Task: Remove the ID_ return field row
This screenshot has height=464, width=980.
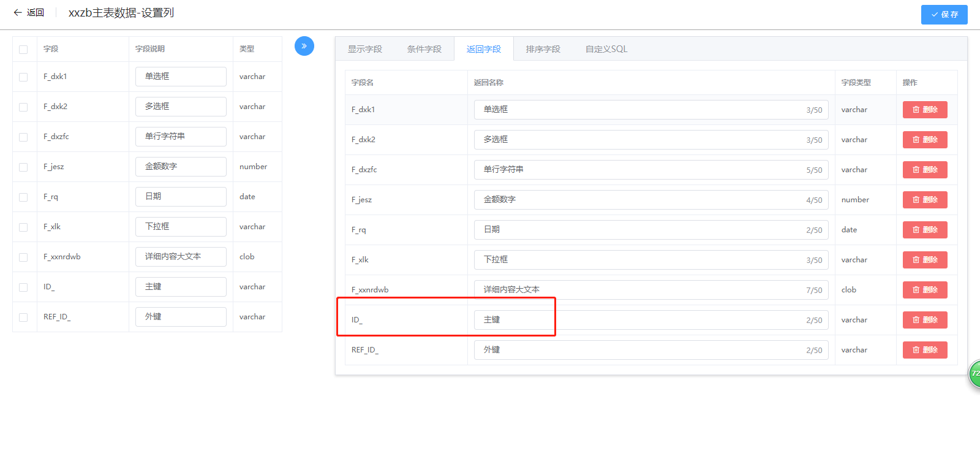Action: [x=924, y=320]
